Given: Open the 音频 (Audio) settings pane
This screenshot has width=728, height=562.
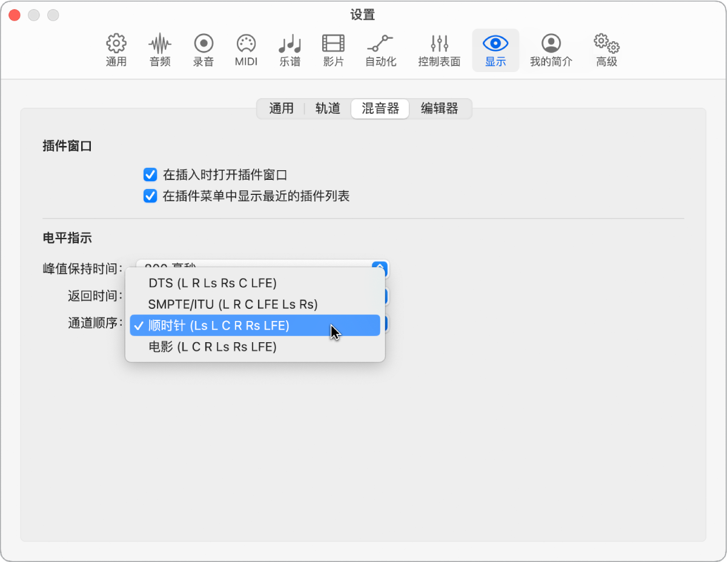Looking at the screenshot, I should point(160,50).
